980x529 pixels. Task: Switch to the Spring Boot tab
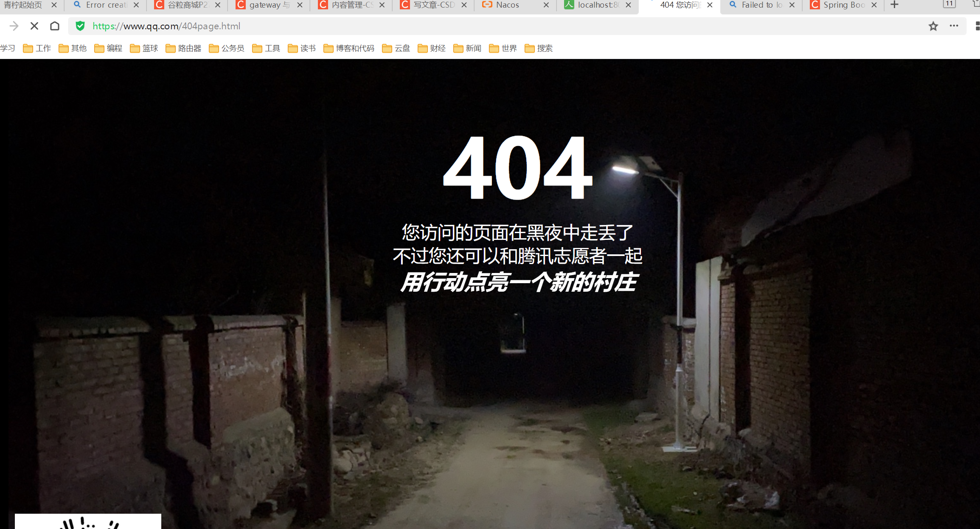(843, 5)
